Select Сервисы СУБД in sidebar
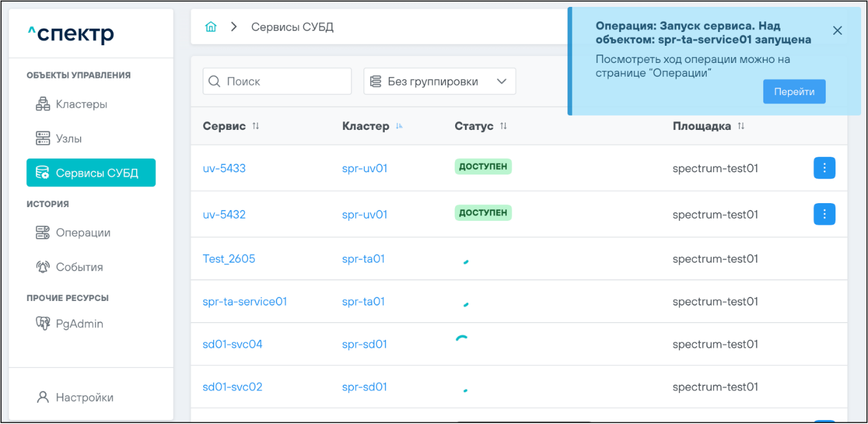This screenshot has width=868, height=424. pos(91,173)
